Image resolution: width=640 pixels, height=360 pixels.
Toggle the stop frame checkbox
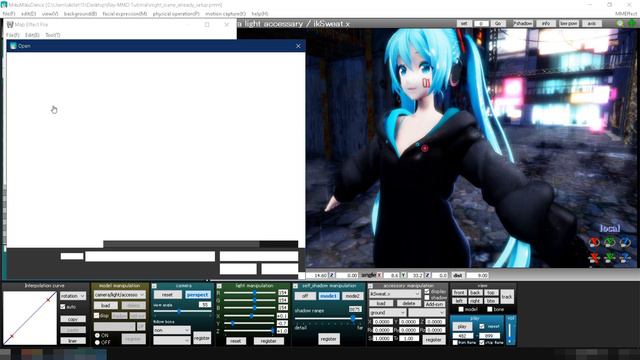coord(482,342)
